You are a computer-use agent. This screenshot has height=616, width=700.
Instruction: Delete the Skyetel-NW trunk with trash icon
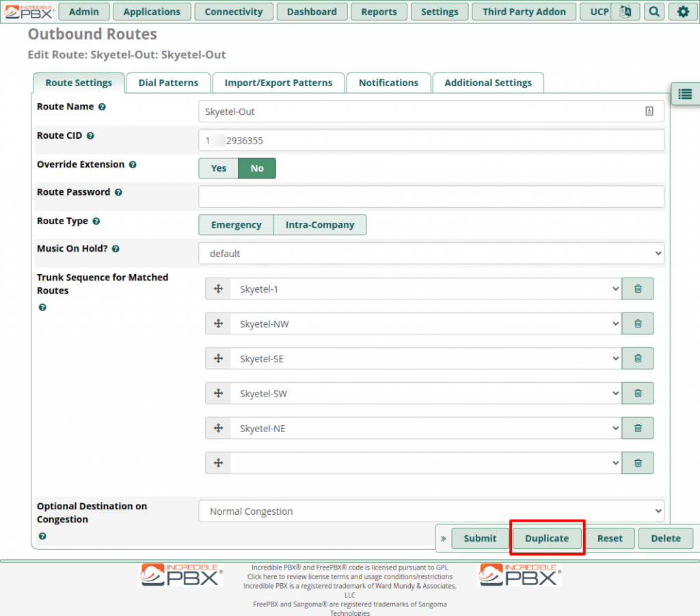click(x=638, y=323)
